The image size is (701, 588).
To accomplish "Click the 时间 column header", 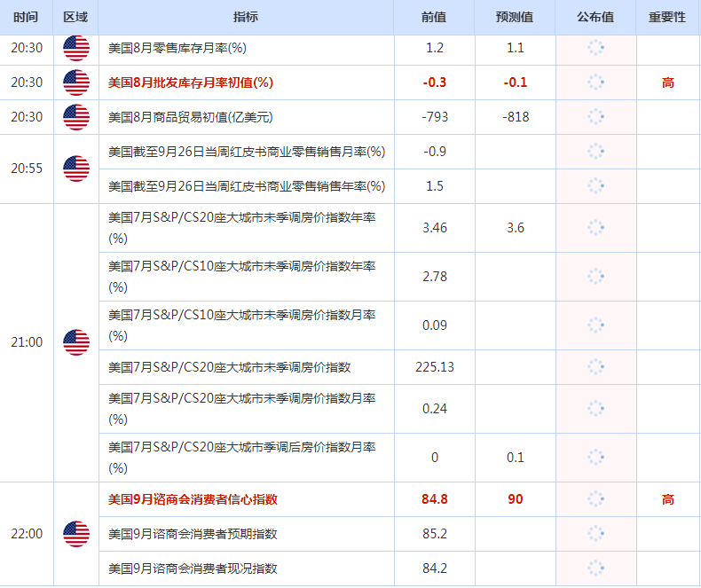I will point(26,17).
